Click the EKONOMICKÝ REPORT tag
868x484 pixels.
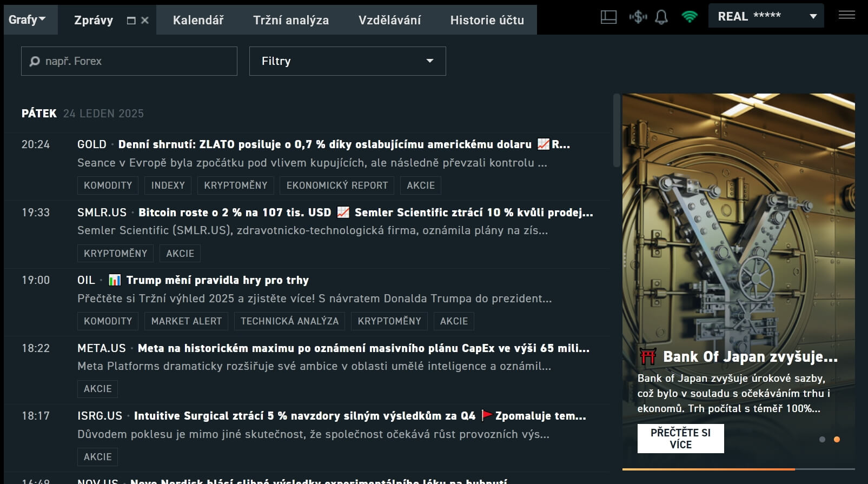(x=337, y=185)
